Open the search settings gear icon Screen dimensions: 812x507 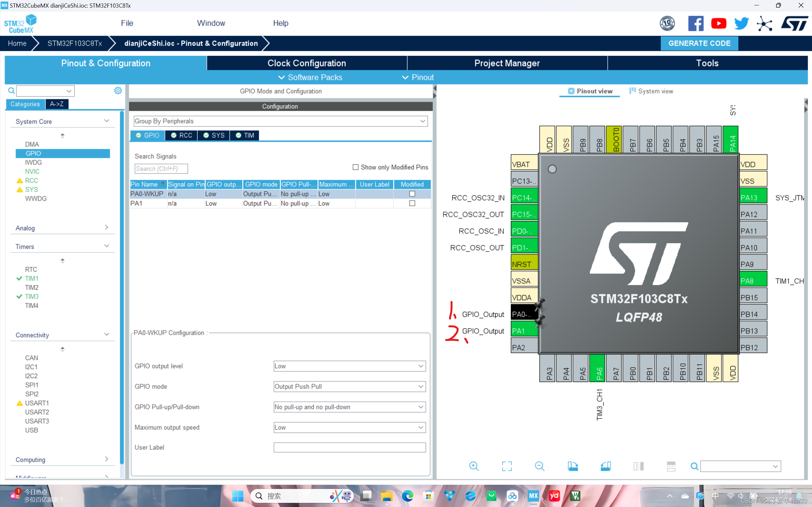coord(117,91)
